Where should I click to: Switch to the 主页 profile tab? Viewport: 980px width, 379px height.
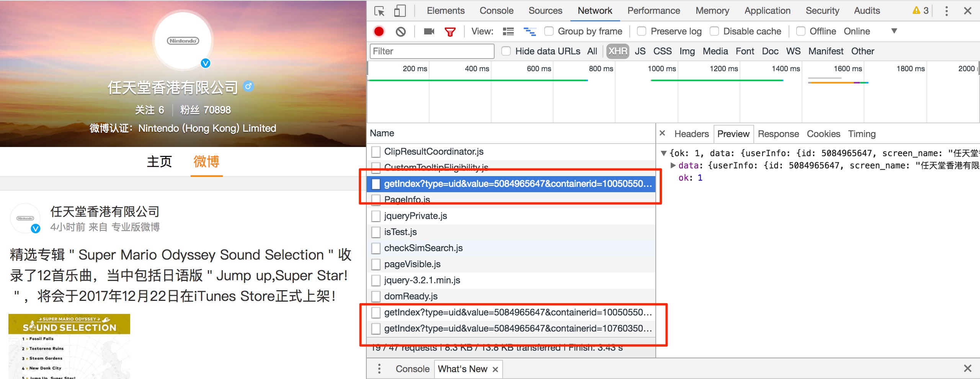[159, 162]
